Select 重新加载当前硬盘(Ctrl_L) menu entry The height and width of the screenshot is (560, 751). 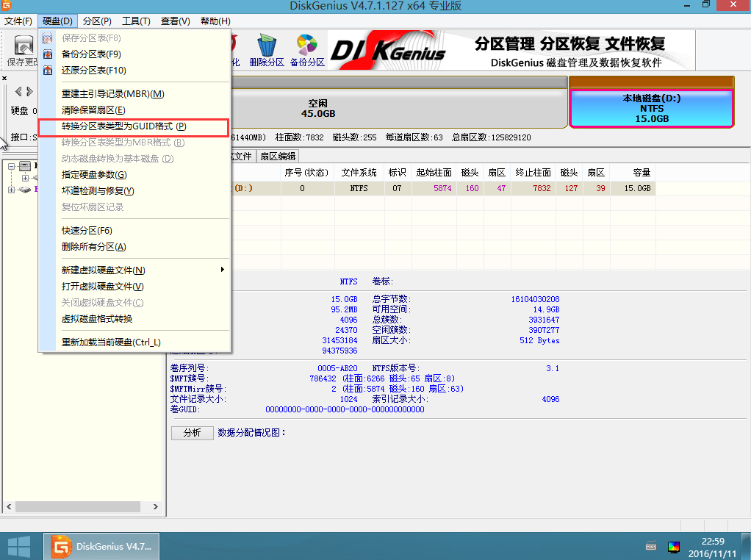[x=134, y=342]
